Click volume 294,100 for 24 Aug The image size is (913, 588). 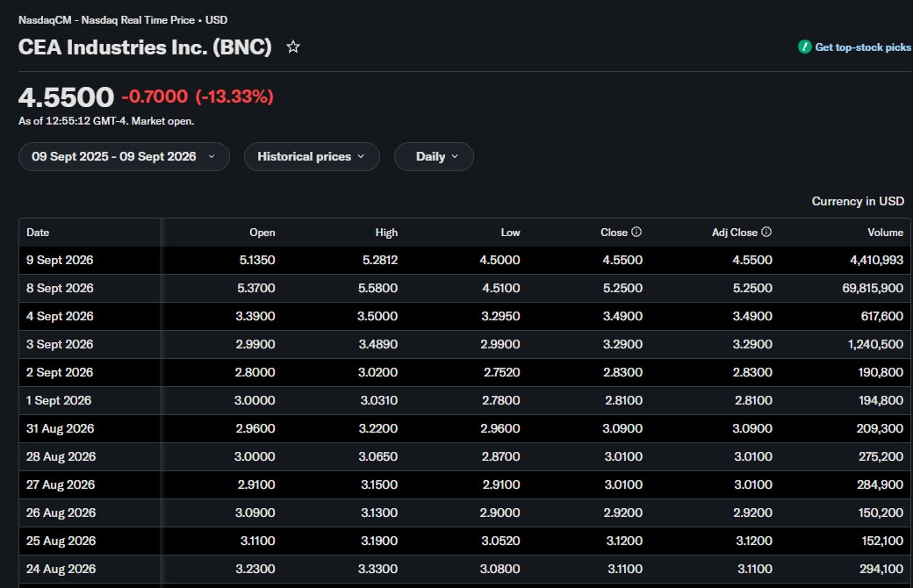pos(881,569)
